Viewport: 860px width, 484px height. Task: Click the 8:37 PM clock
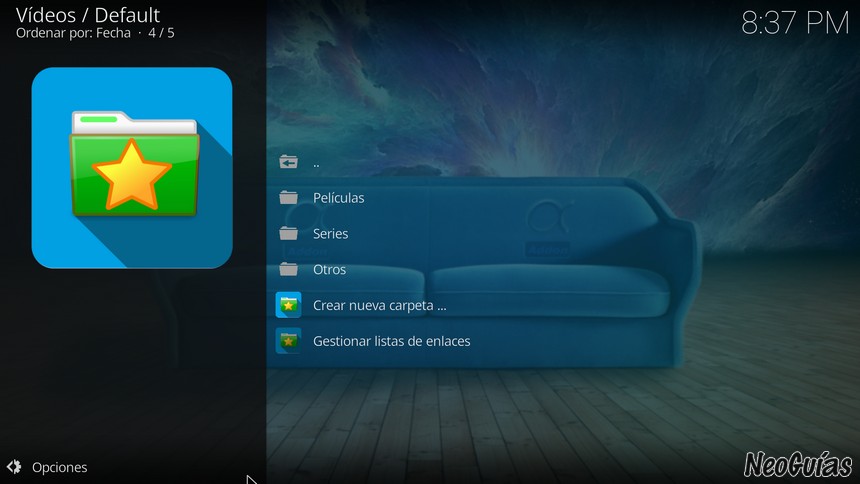click(x=795, y=23)
